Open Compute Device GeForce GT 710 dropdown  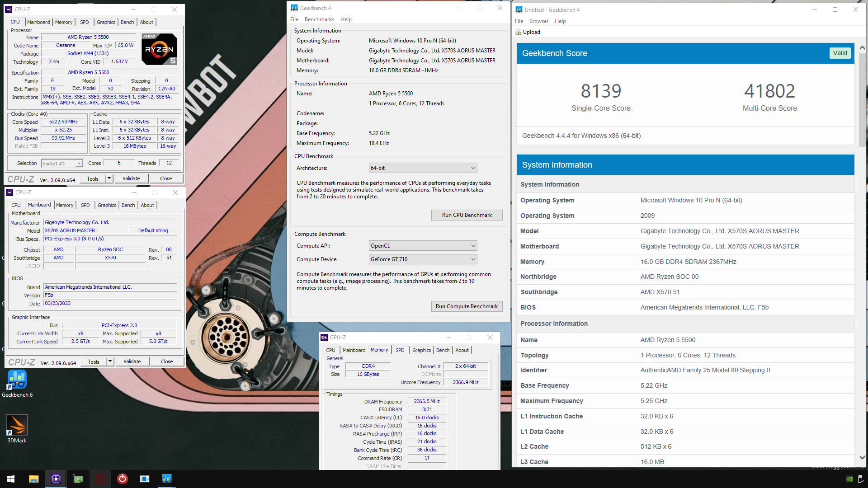pyautogui.click(x=423, y=259)
